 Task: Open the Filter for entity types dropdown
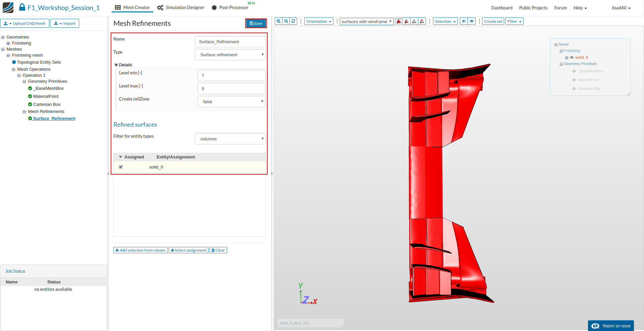tap(230, 139)
